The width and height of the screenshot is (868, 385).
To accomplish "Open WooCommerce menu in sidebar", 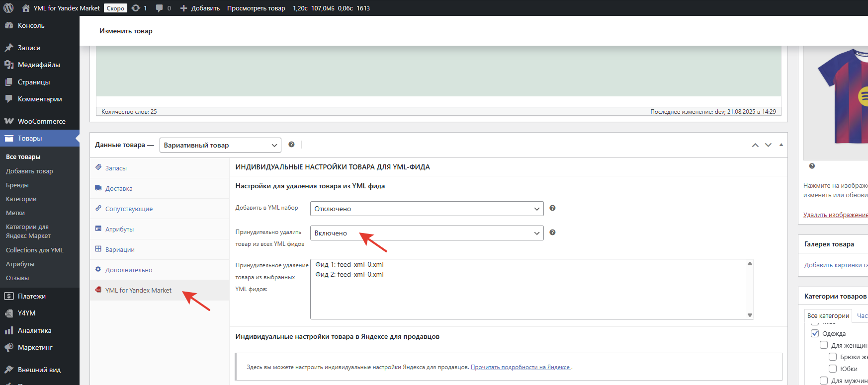I will tap(41, 121).
